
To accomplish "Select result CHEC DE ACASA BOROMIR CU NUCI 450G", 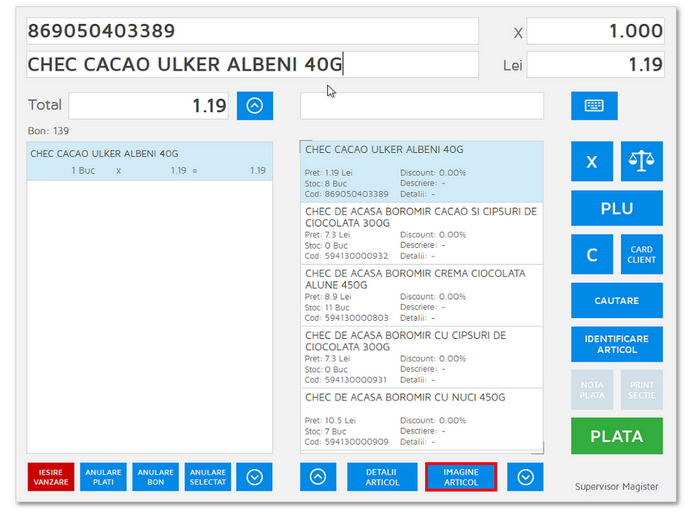I will pos(422,419).
